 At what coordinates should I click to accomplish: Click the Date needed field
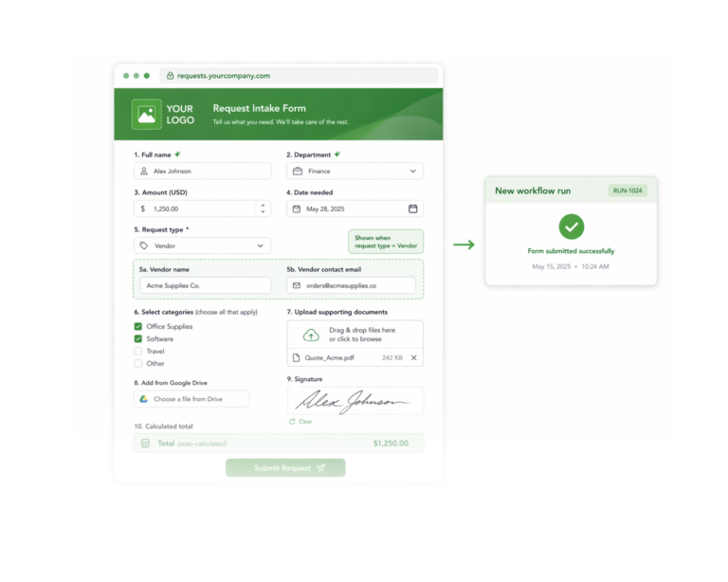tap(355, 209)
